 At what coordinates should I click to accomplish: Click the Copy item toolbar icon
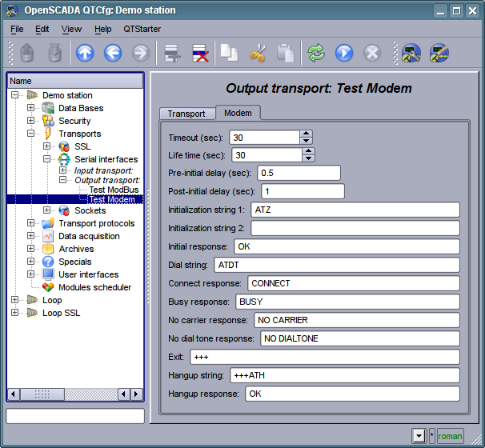coord(229,53)
